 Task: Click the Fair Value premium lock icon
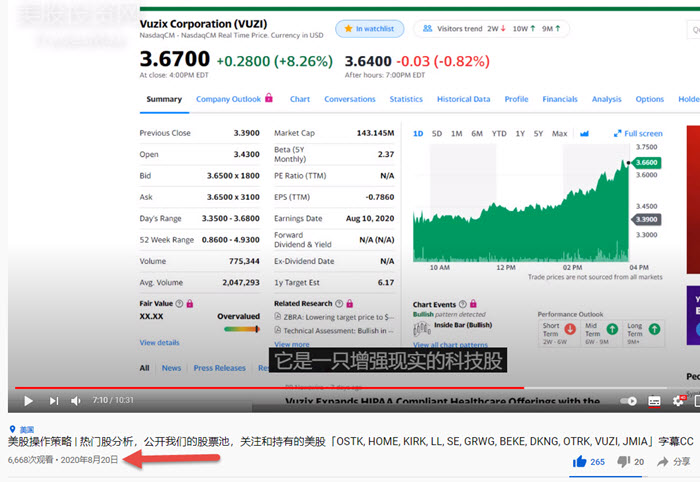[190, 303]
